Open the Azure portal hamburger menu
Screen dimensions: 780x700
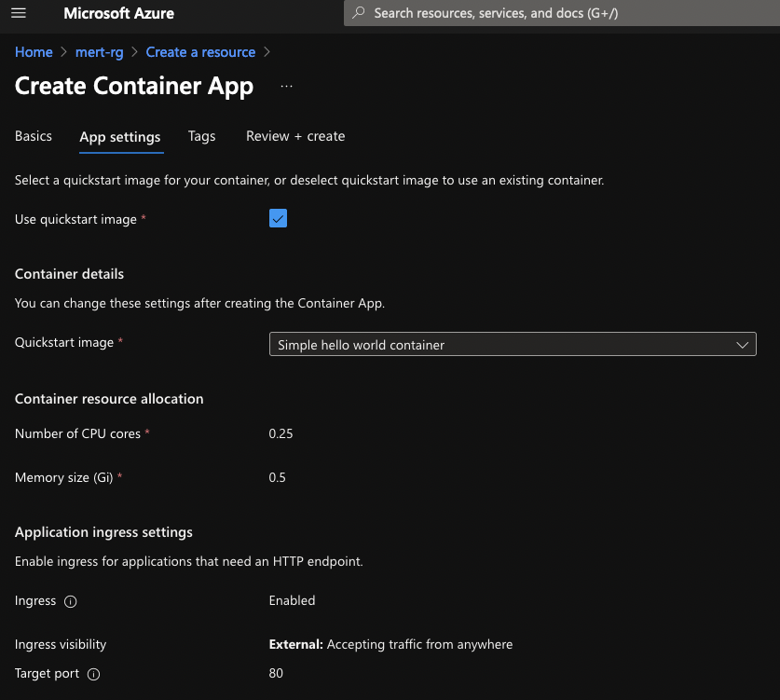[x=19, y=13]
